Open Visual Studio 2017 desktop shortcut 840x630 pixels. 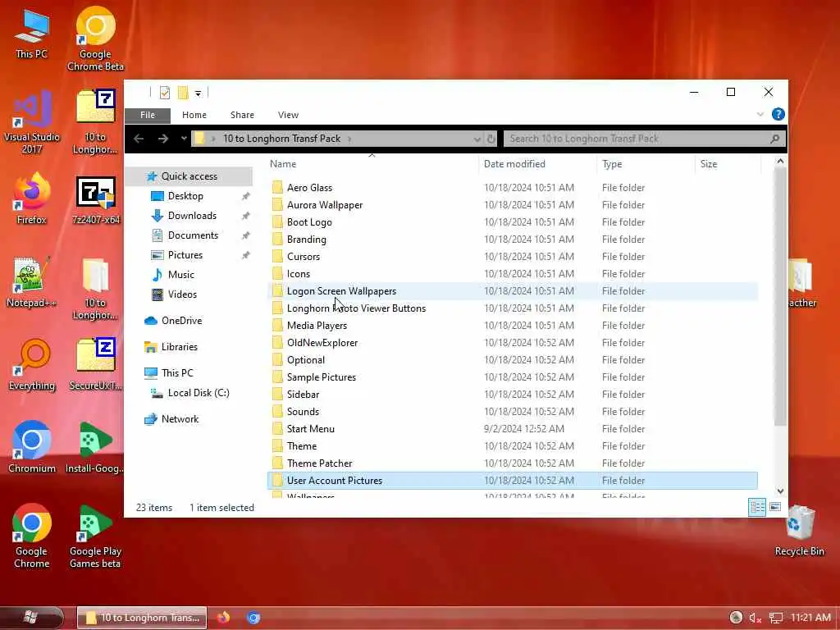(x=32, y=121)
